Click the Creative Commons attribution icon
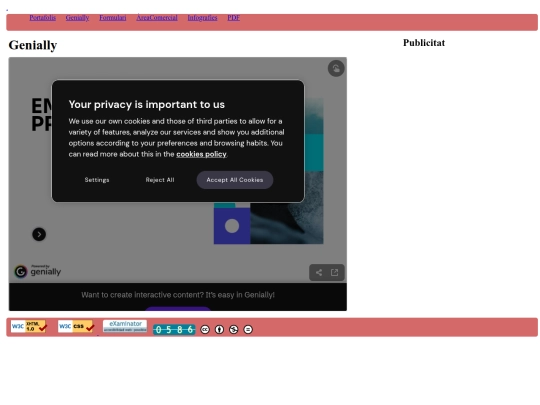This screenshot has height=405, width=540. pyautogui.click(x=219, y=330)
